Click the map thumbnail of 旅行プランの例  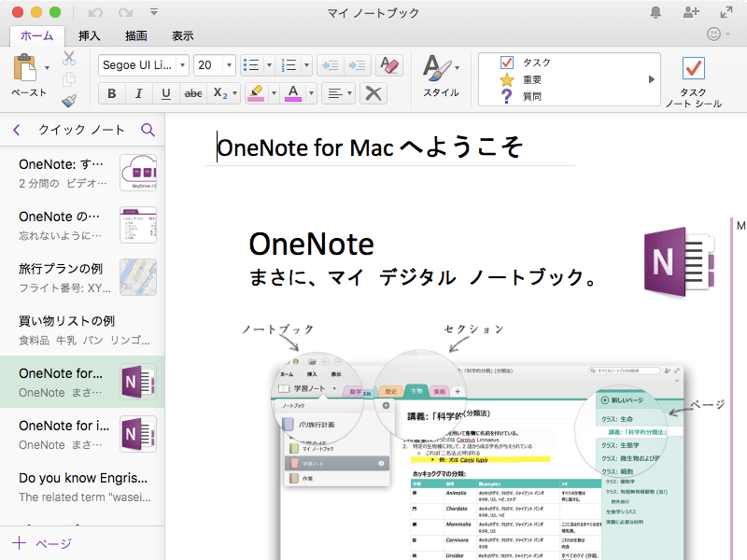pyautogui.click(x=138, y=277)
